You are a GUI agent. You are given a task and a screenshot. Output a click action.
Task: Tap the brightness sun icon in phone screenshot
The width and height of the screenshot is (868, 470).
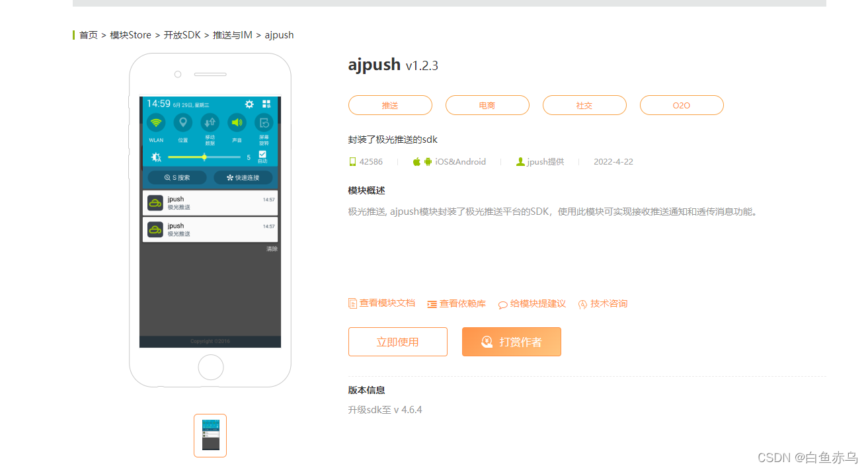coord(156,157)
